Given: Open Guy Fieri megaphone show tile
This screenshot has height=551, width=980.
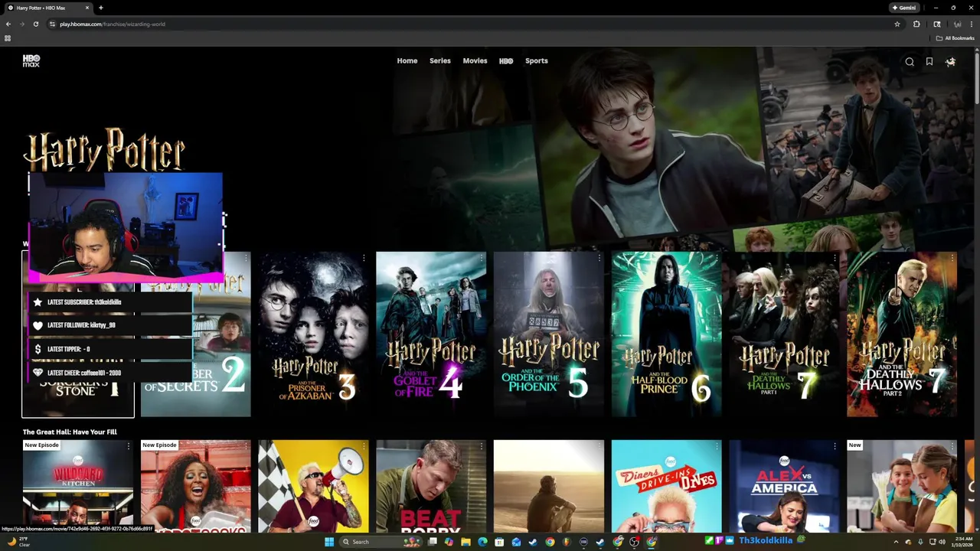Looking at the screenshot, I should click(313, 486).
